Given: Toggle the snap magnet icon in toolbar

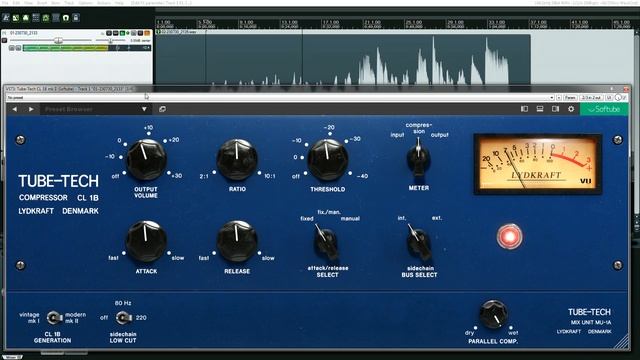Looking at the screenshot, I should [66, 18].
